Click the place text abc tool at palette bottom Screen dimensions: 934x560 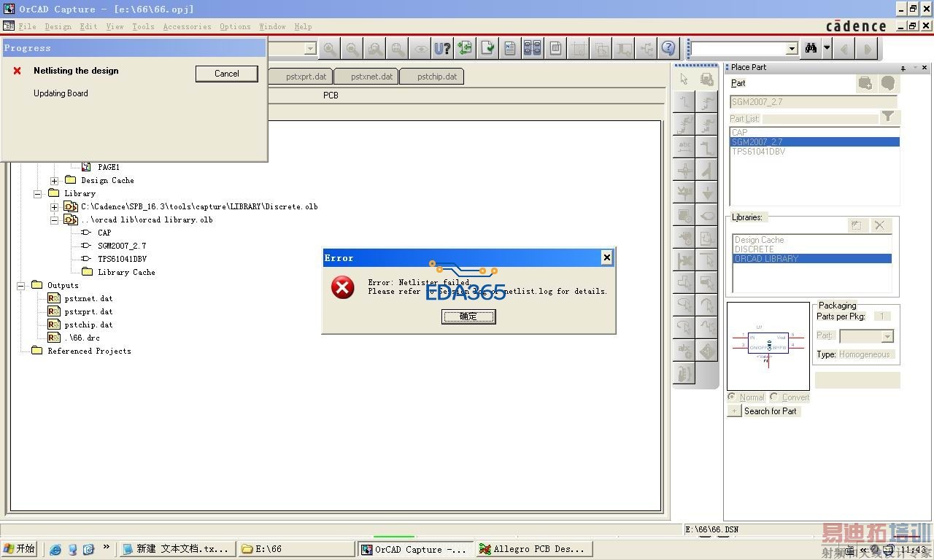click(684, 350)
